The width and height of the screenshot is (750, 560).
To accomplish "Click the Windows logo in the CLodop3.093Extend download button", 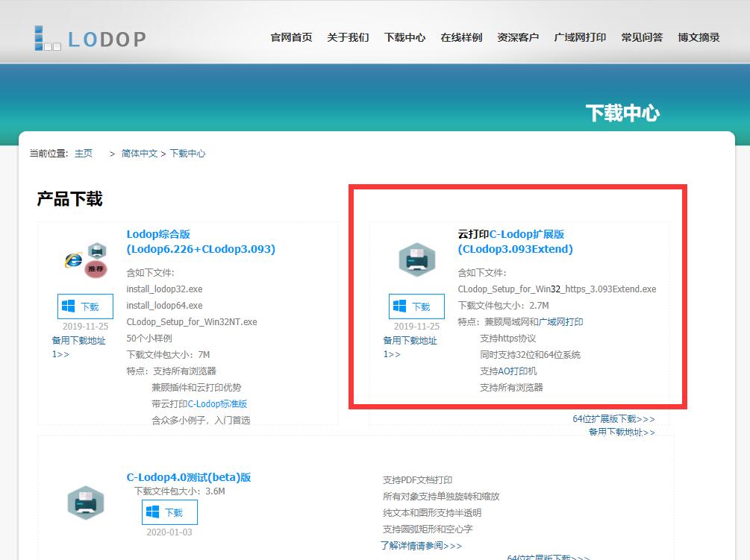I will pos(400,306).
